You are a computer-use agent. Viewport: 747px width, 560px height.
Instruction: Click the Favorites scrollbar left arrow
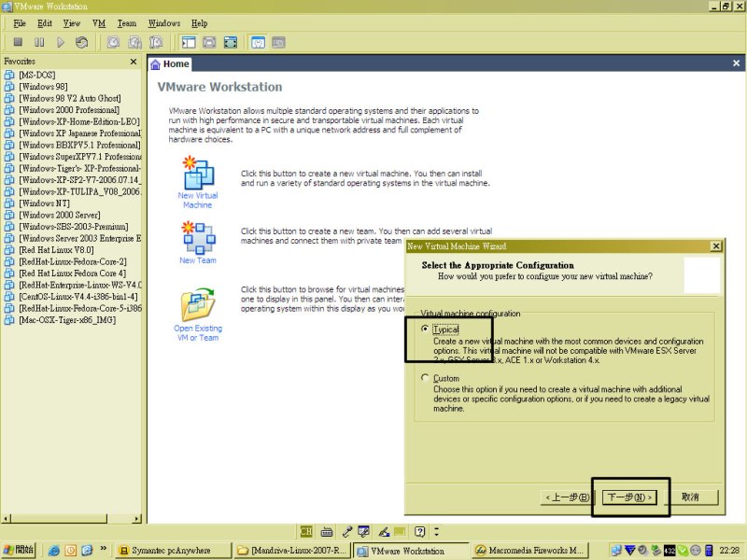[7, 519]
